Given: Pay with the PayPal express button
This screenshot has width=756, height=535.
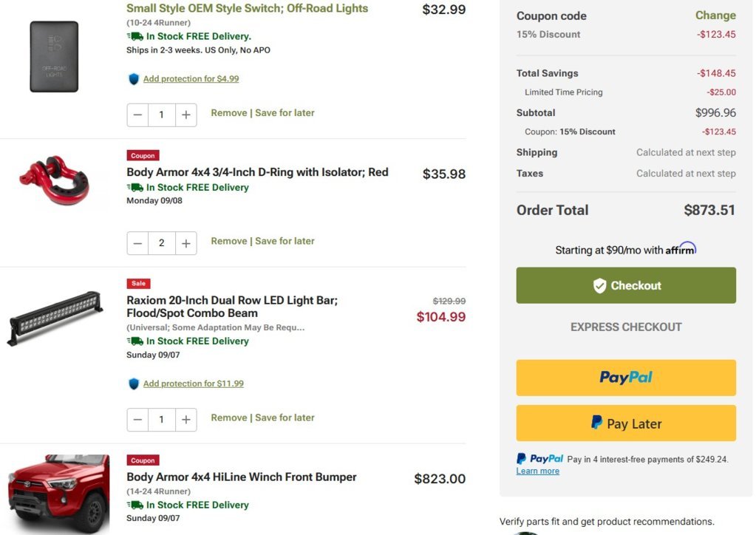Looking at the screenshot, I should pyautogui.click(x=626, y=378).
